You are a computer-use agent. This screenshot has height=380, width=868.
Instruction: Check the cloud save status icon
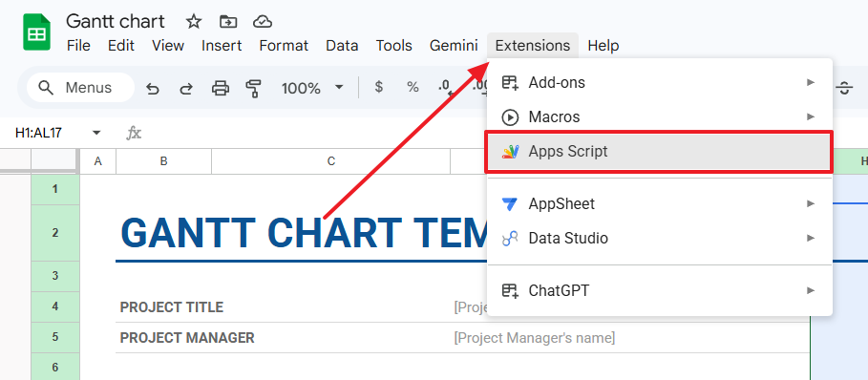pyautogui.click(x=263, y=22)
